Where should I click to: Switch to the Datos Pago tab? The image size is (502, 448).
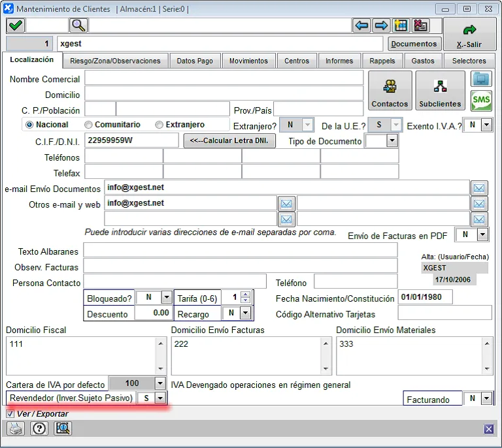(x=195, y=61)
